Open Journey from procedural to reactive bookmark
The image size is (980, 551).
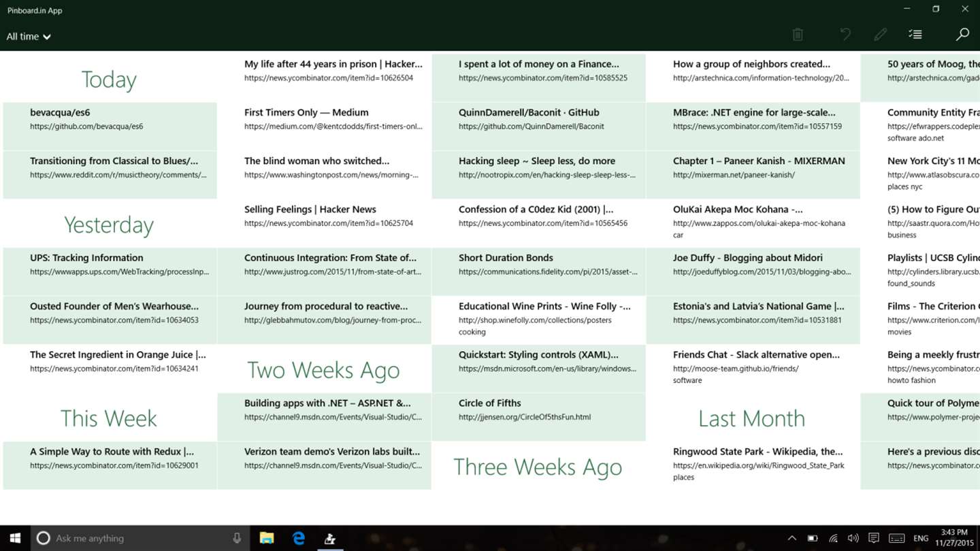325,320
